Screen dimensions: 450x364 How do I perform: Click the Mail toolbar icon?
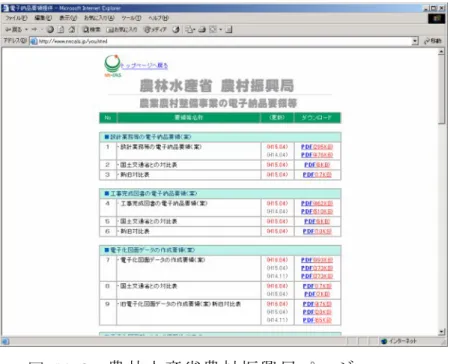[189, 30]
